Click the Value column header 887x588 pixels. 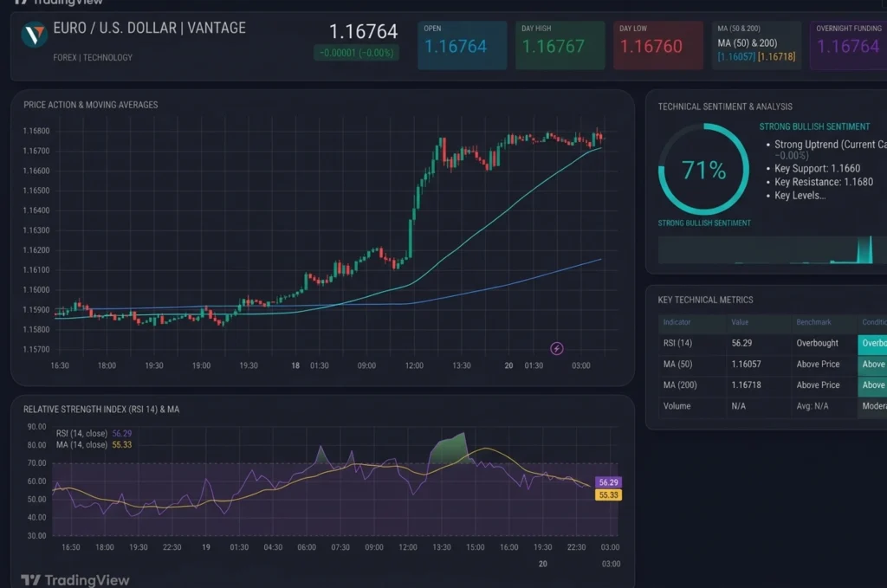(x=740, y=322)
